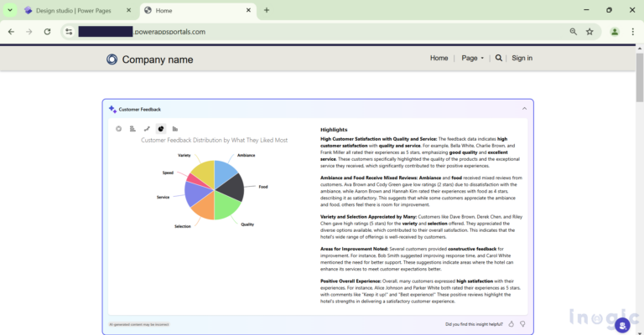Screen dimensions: 644x335
Task: Click the Quality green pie slice
Action: pyautogui.click(x=226, y=205)
